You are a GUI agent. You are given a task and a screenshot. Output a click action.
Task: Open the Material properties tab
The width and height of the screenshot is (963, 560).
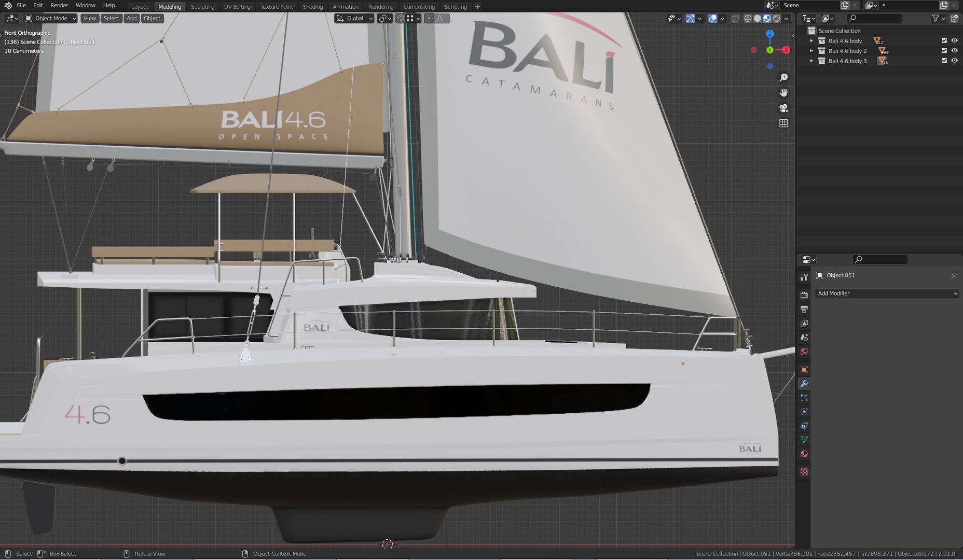pyautogui.click(x=804, y=454)
